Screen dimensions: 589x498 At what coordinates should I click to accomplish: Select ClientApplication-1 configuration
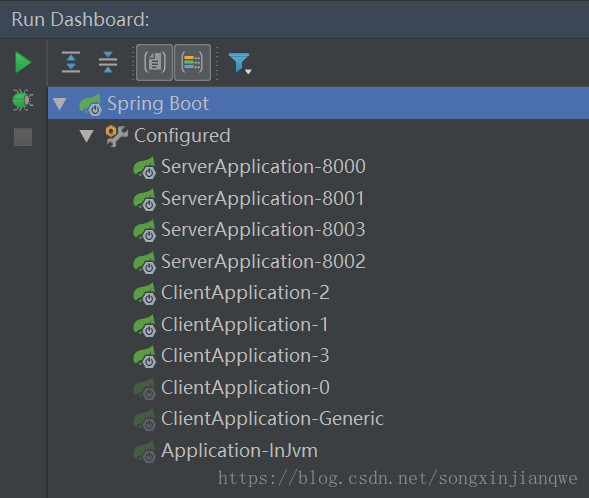[245, 325]
